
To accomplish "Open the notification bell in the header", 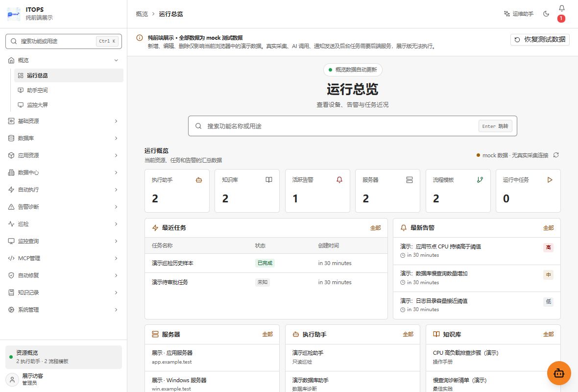I will pos(561,8).
